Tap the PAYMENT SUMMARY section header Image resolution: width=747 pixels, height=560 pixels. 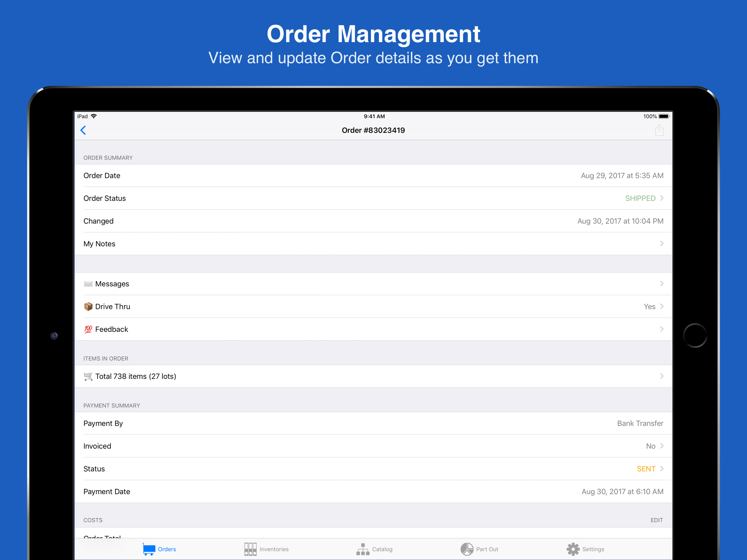point(112,405)
